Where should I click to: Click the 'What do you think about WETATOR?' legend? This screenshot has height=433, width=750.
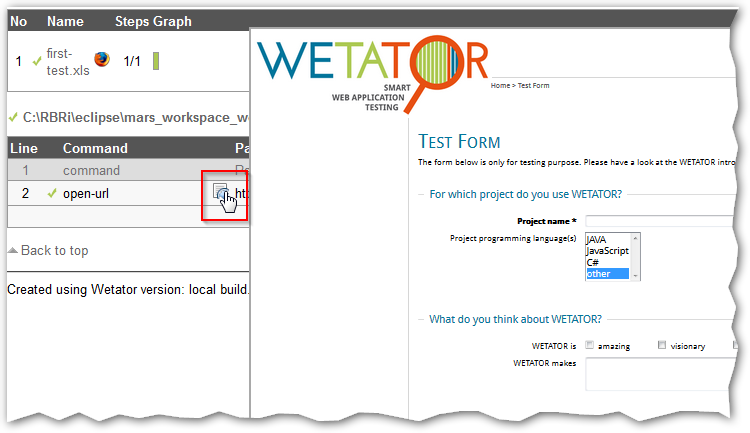pyautogui.click(x=515, y=319)
